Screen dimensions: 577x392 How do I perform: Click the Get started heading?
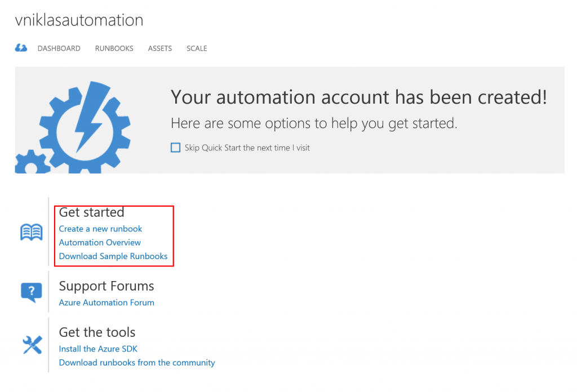tap(92, 212)
